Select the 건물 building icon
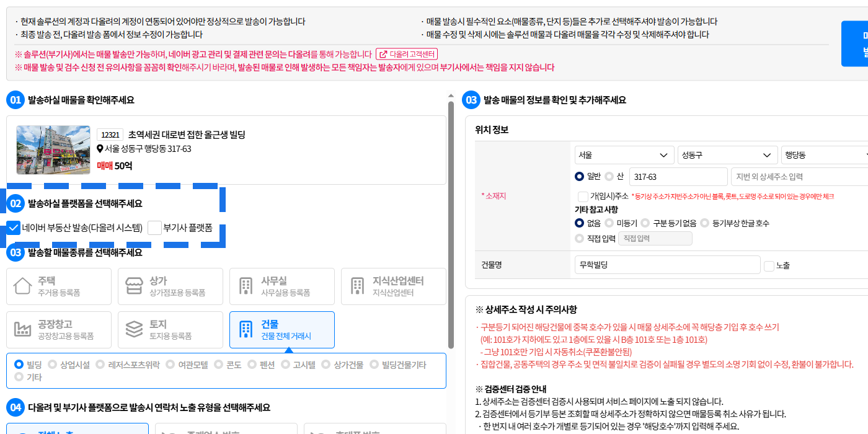 246,330
